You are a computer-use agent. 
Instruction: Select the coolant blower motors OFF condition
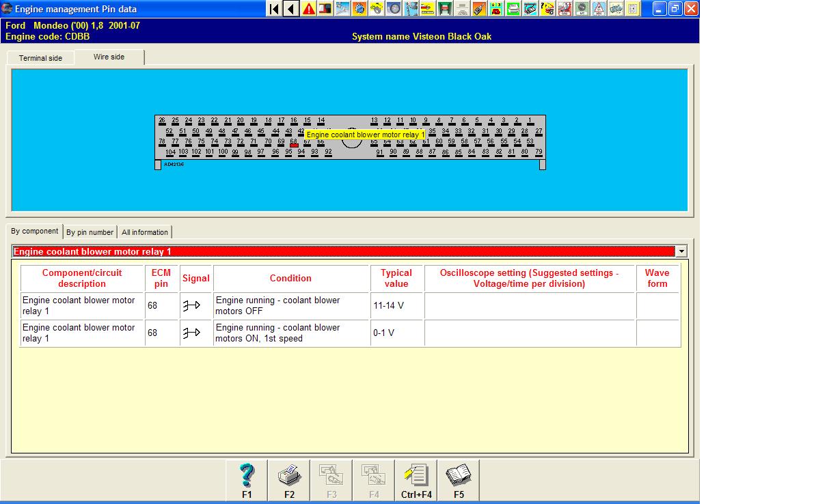(x=292, y=306)
